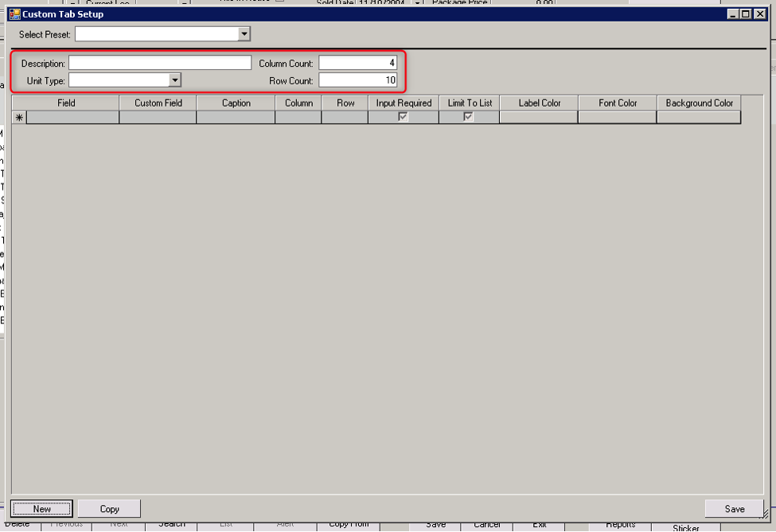Enable Input Required on the new row

pyautogui.click(x=403, y=116)
